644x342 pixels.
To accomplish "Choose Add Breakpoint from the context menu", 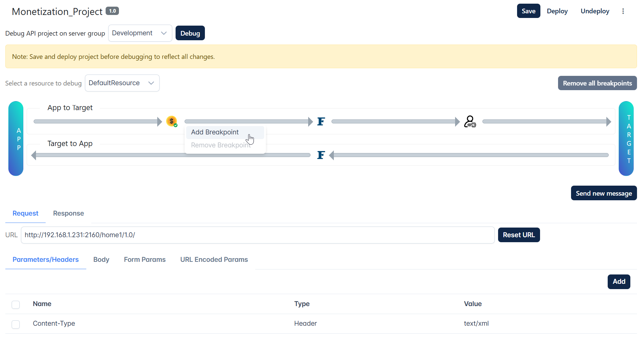I will coord(225,132).
